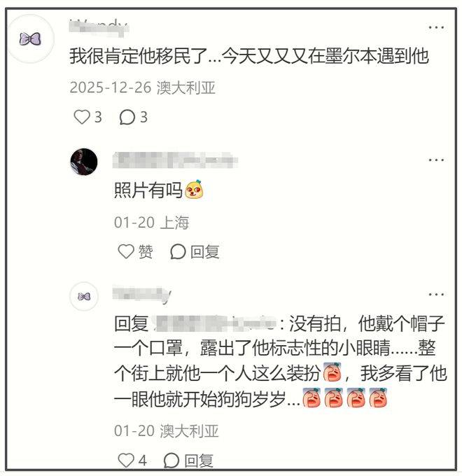Open bow-tie avatar of top commenter
This screenshot has width=462, height=476.
tap(30, 39)
